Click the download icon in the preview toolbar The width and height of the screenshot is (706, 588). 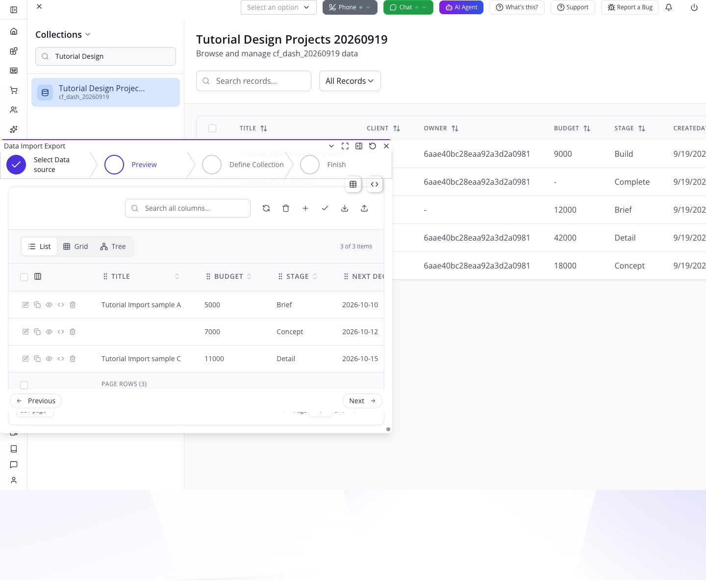(x=345, y=208)
